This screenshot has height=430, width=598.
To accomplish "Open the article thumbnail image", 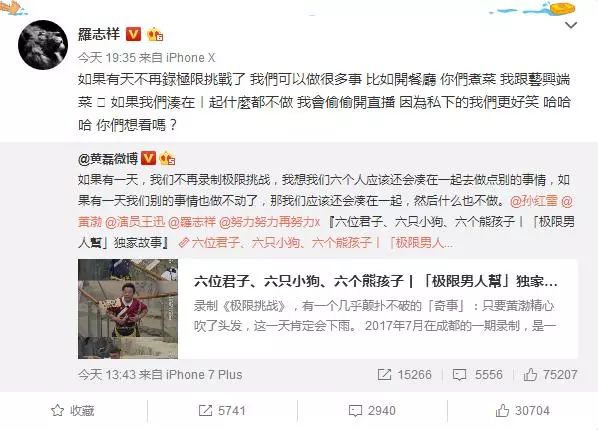I will pos(128,309).
